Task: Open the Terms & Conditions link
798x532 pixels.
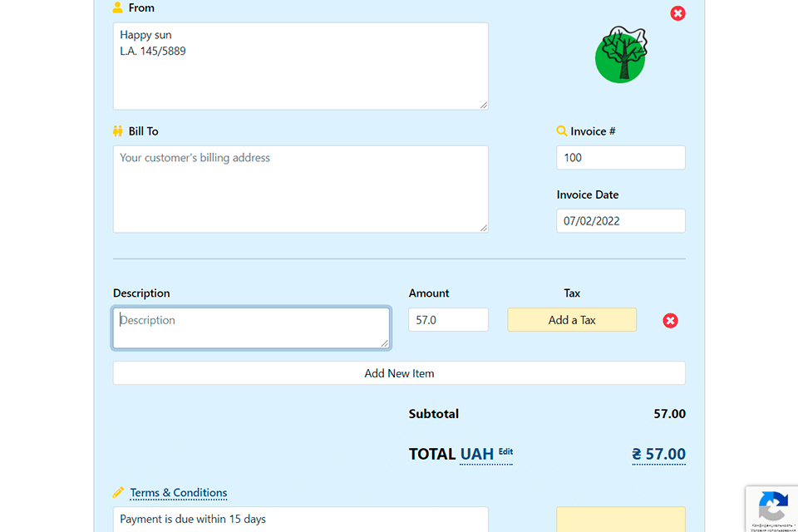Action: tap(179, 493)
